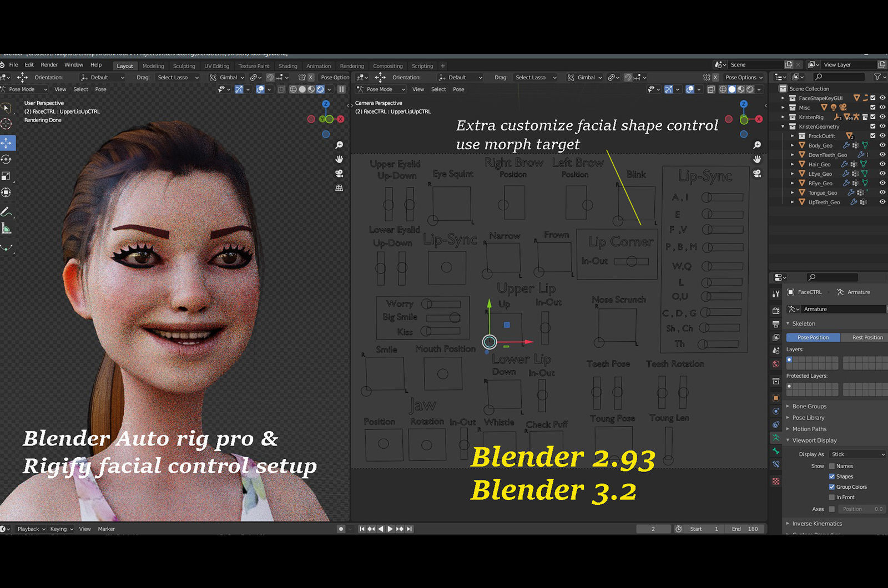Open Window menu
Image resolution: width=888 pixels, height=588 pixels.
(x=74, y=65)
